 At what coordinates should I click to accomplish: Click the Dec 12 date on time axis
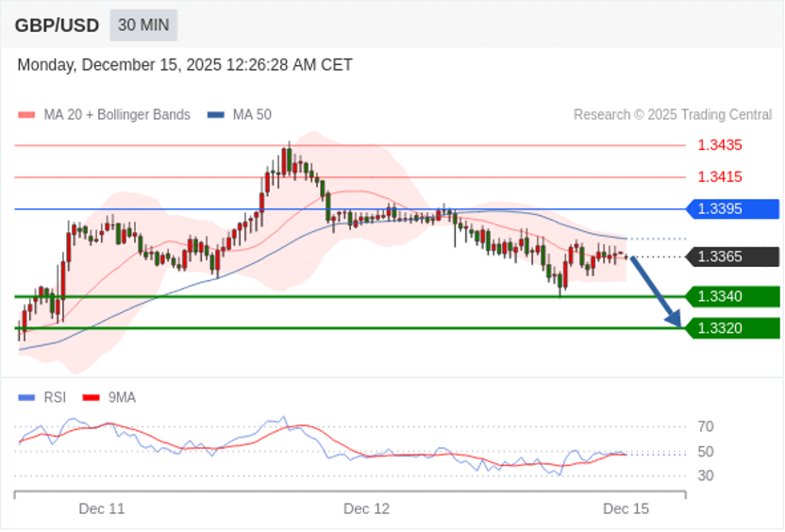click(366, 508)
